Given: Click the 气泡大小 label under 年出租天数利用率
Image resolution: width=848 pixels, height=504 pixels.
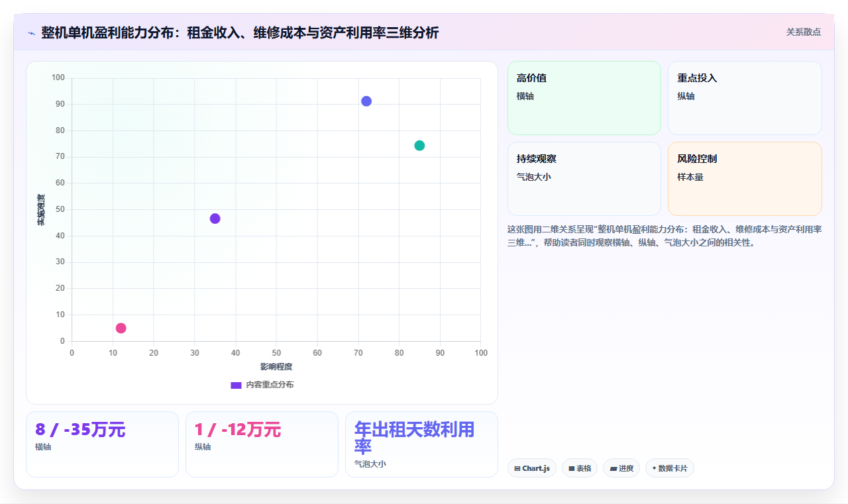Looking at the screenshot, I should (370, 464).
